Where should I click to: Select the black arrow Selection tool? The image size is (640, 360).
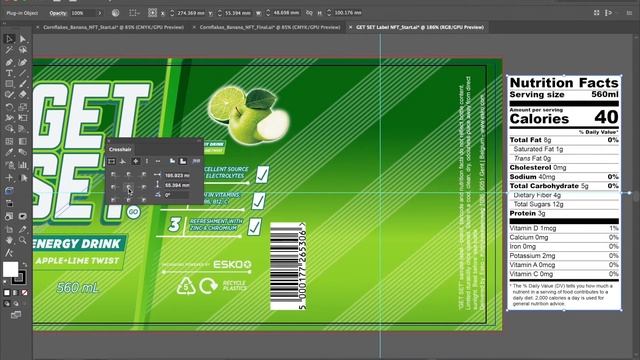pos(9,39)
